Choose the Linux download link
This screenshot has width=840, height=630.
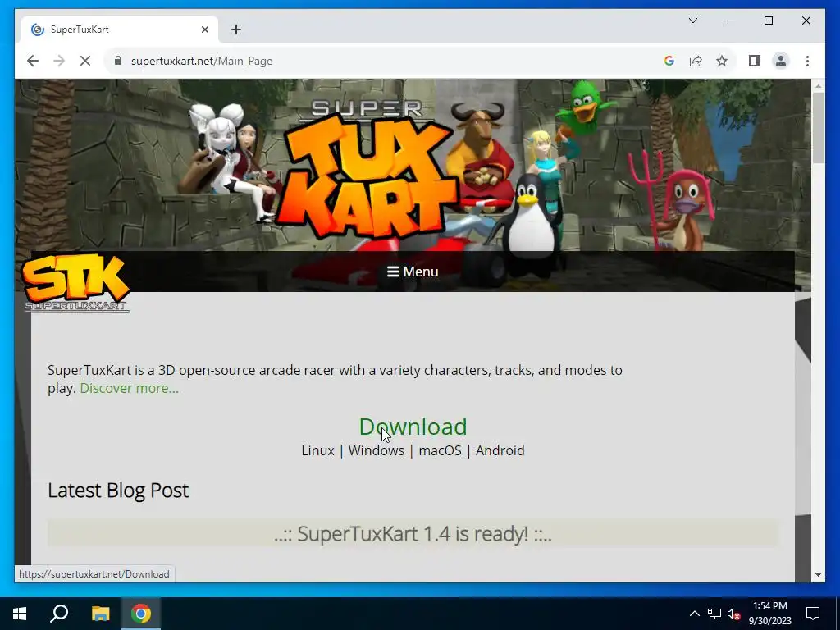[317, 450]
